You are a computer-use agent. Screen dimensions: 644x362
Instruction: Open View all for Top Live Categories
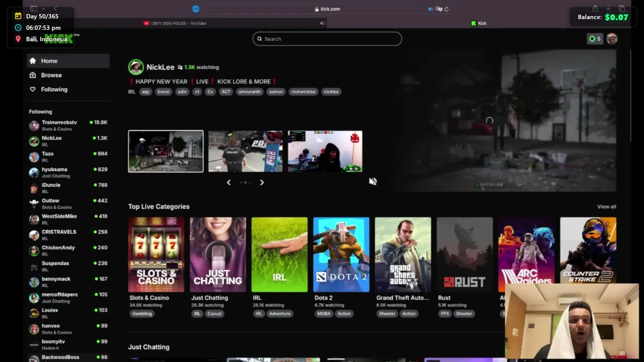click(606, 207)
